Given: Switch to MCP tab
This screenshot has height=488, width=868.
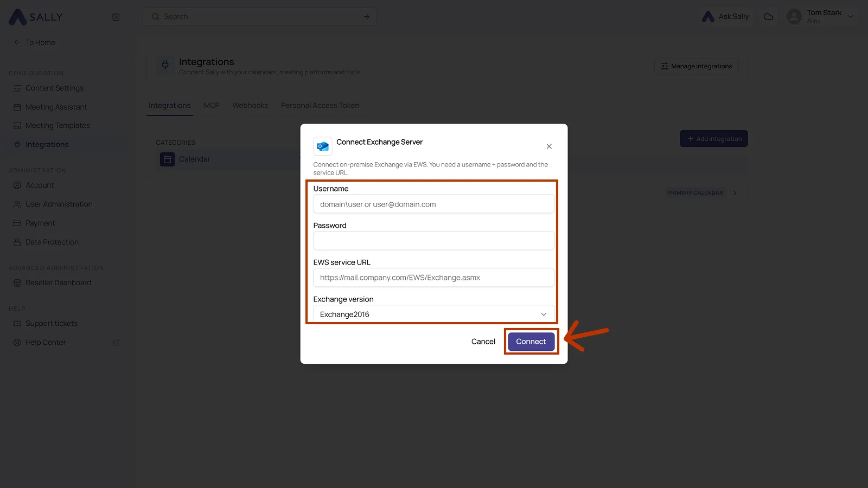Looking at the screenshot, I should tap(212, 106).
